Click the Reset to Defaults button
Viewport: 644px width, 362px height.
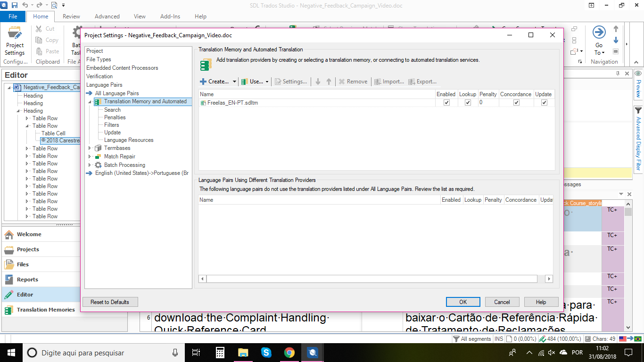click(110, 302)
